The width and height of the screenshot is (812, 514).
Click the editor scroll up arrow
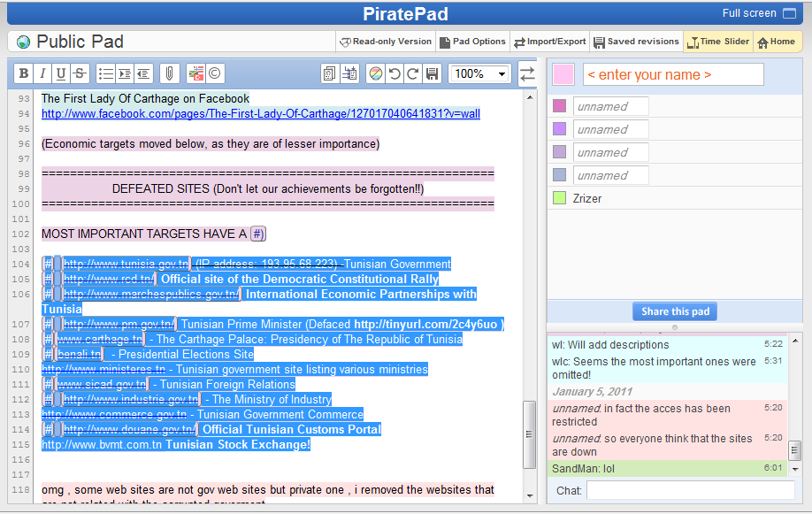[x=529, y=97]
